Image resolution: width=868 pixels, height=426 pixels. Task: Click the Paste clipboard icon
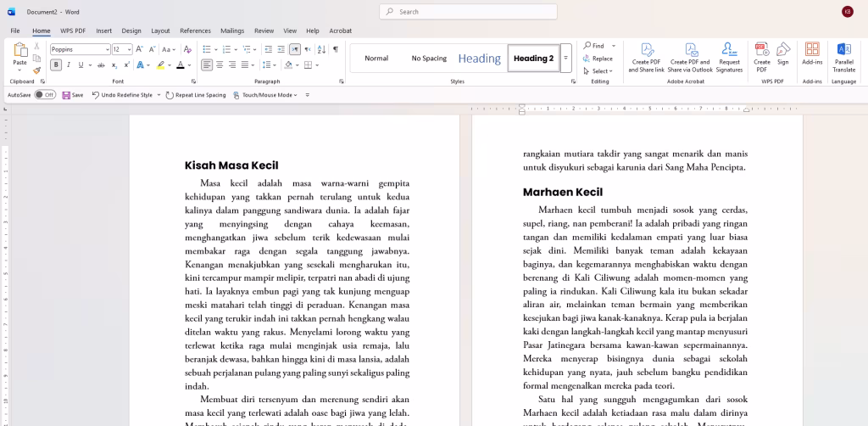coord(20,50)
